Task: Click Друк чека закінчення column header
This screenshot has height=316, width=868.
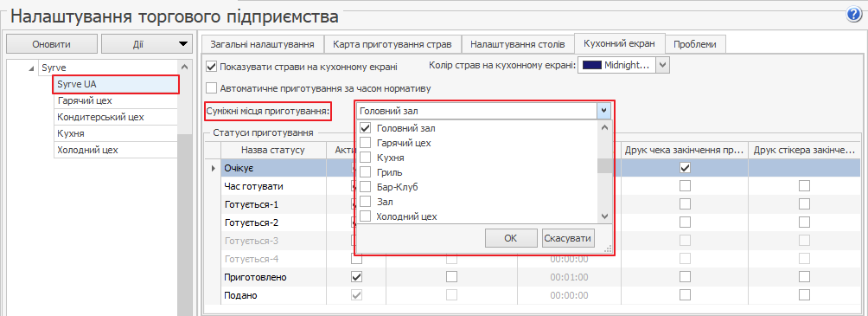Action: (x=684, y=150)
